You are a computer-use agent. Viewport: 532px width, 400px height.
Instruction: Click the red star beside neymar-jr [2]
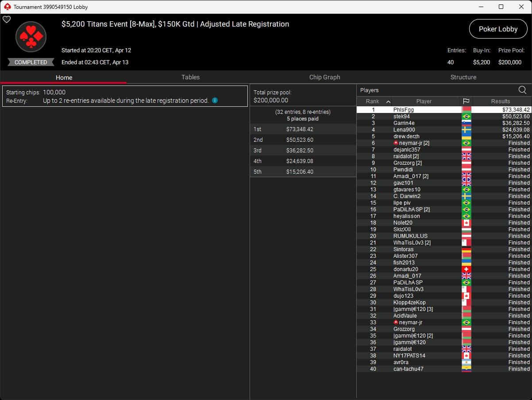(396, 143)
